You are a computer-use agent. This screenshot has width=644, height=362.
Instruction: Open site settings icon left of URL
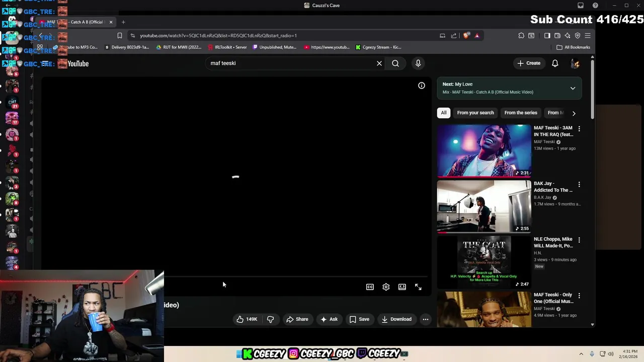click(x=132, y=36)
